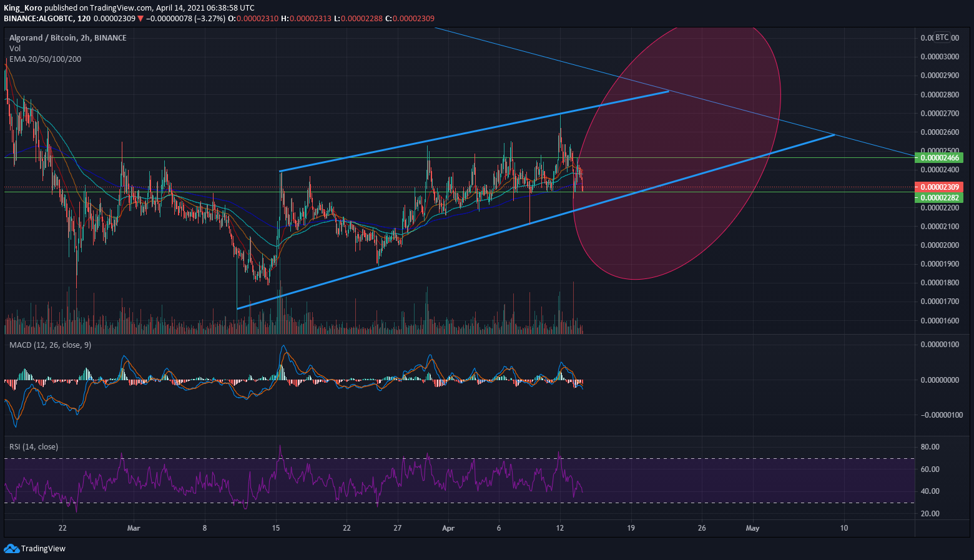The height and width of the screenshot is (560, 974).
Task: Open the BTC currency selector on price axis
Action: (942, 37)
